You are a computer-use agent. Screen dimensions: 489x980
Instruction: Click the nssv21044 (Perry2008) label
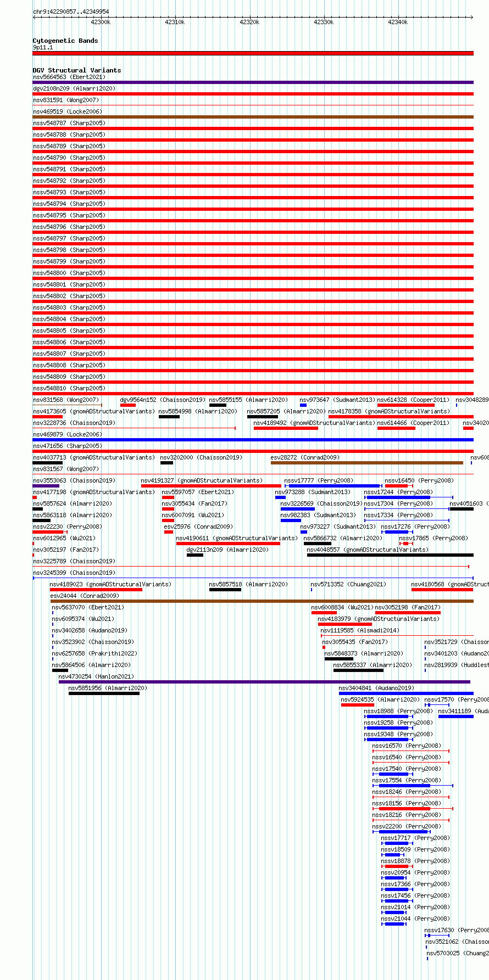tap(415, 919)
